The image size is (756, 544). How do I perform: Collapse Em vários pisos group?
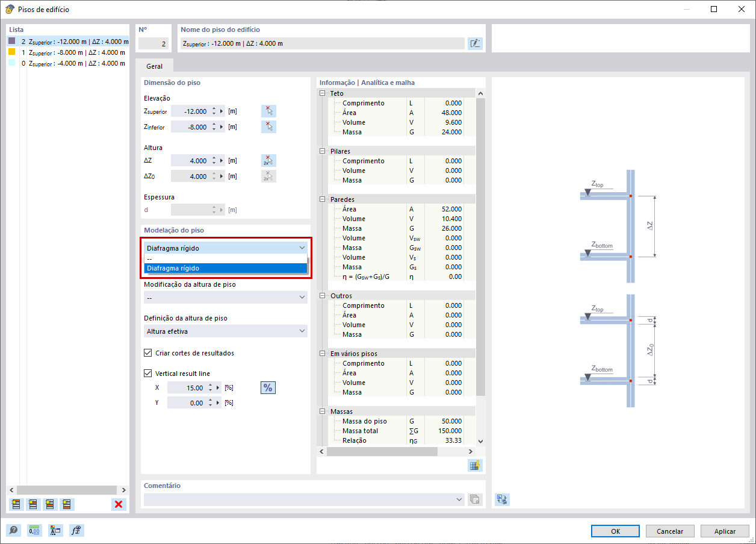pos(323,354)
